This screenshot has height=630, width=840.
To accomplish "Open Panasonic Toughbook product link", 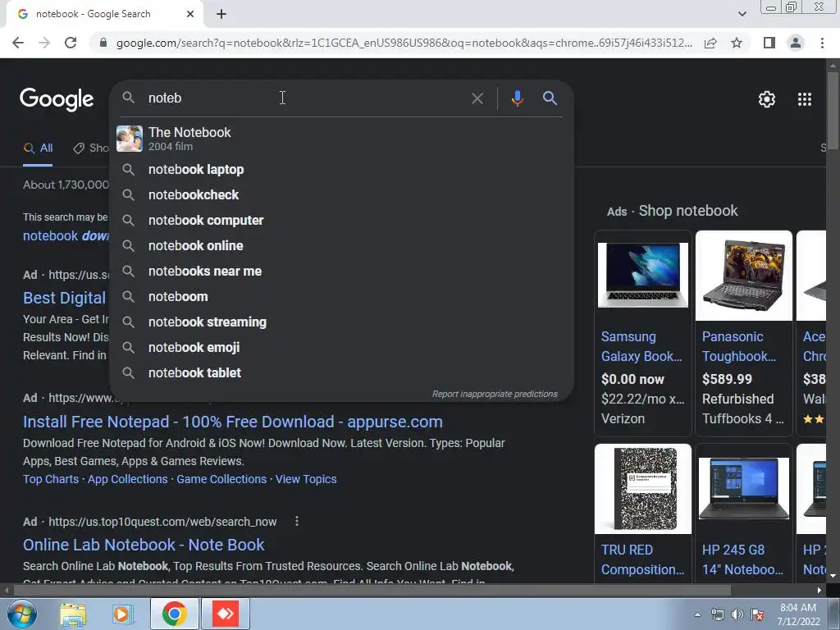I will [x=739, y=346].
